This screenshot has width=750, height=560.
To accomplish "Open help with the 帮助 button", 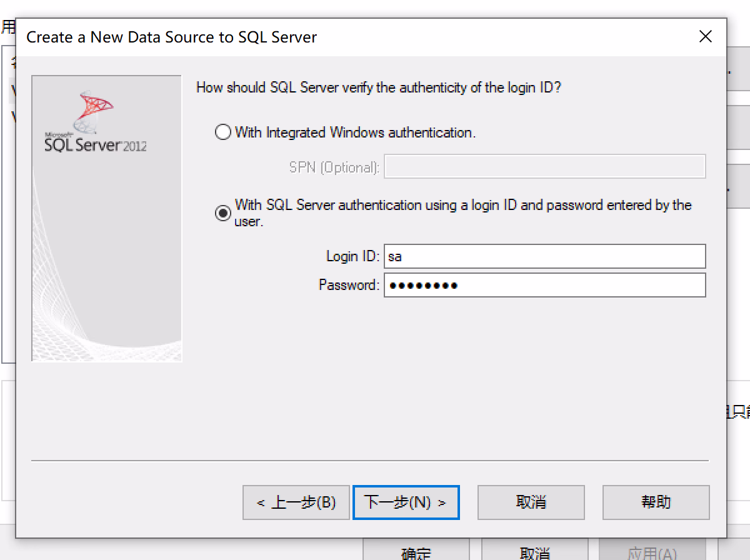I will (656, 502).
